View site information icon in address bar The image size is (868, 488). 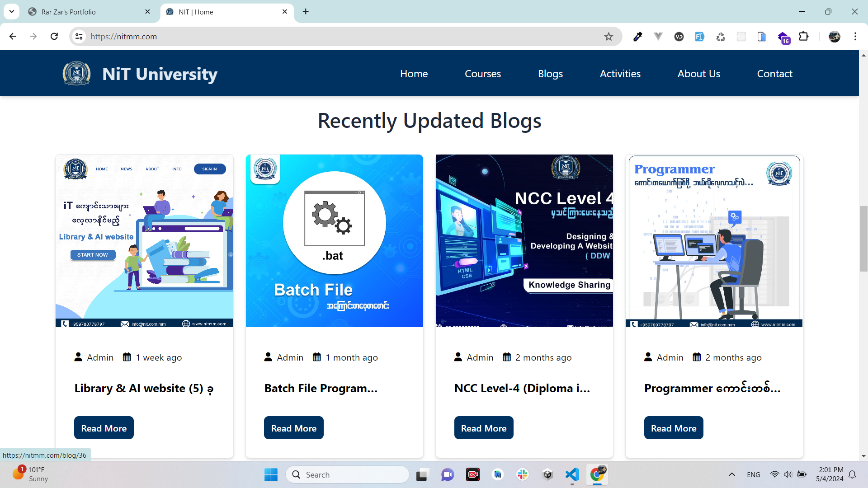pyautogui.click(x=79, y=37)
